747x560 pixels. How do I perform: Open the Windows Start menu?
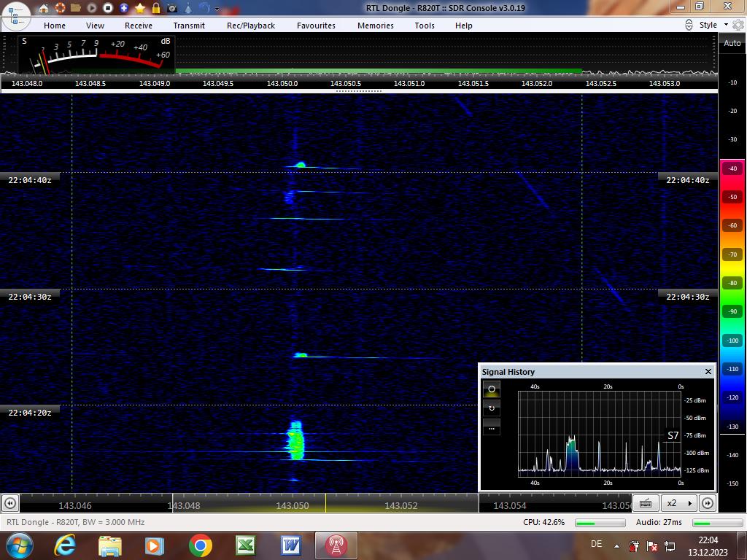click(18, 545)
